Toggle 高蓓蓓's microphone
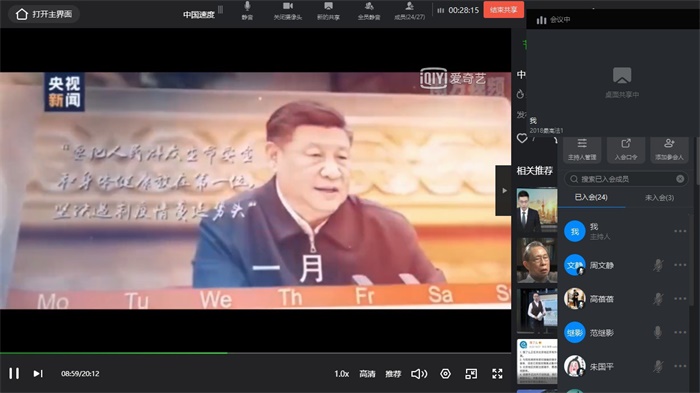Viewport: 700px width, 393px height. point(658,299)
